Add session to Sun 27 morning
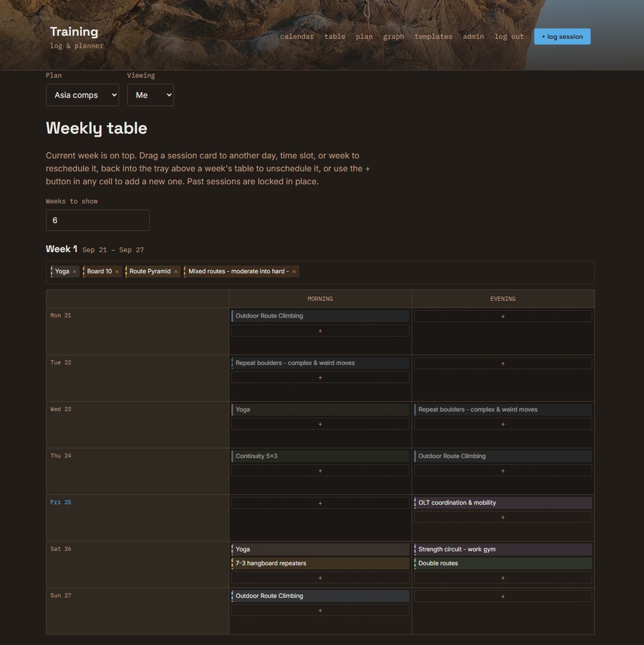644x645 pixels. click(x=320, y=610)
